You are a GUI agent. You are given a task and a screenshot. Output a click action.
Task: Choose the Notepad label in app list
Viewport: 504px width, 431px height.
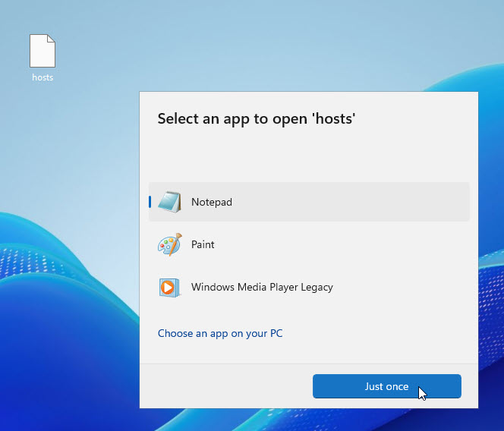click(212, 202)
